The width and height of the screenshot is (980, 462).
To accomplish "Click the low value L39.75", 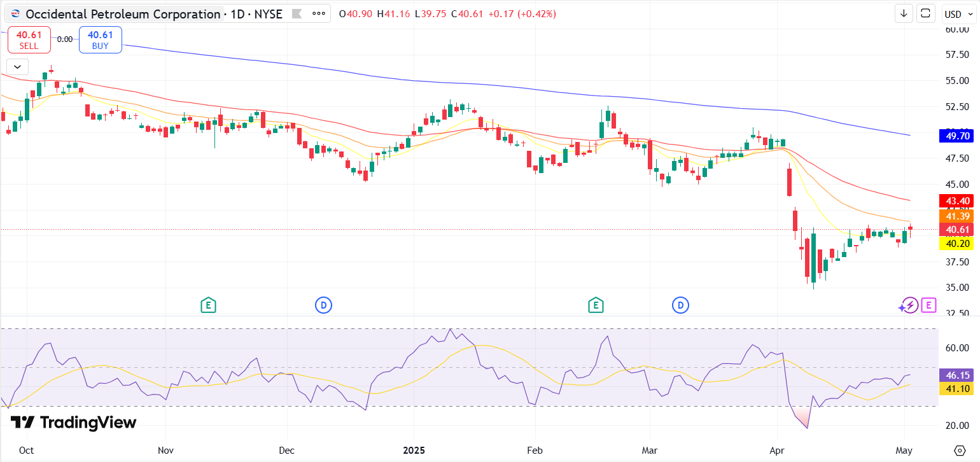I will 430,13.
